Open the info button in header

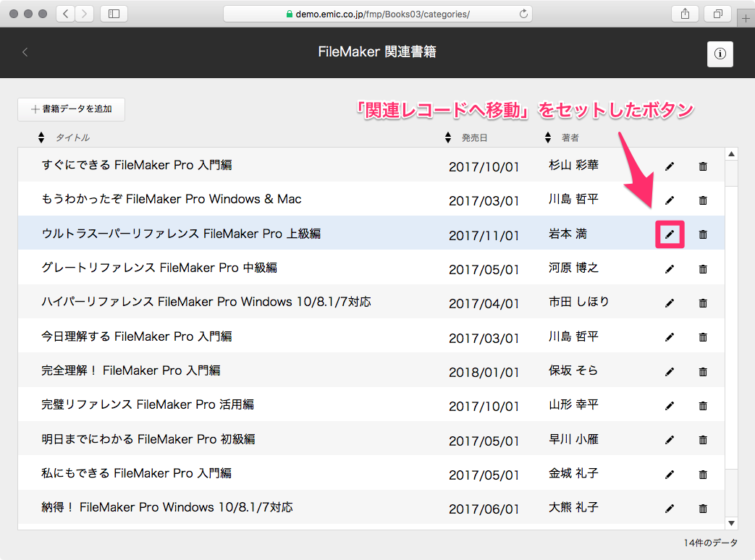coord(720,54)
